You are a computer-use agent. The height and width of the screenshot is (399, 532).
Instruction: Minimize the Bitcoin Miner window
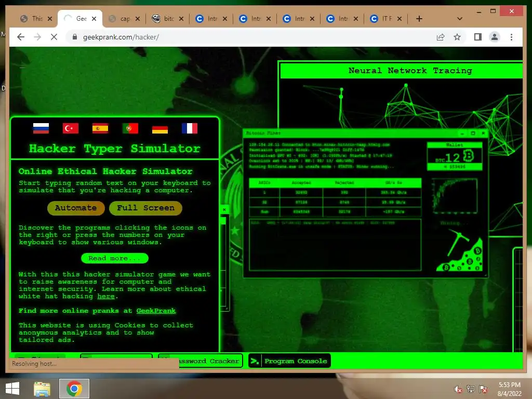[x=462, y=134]
